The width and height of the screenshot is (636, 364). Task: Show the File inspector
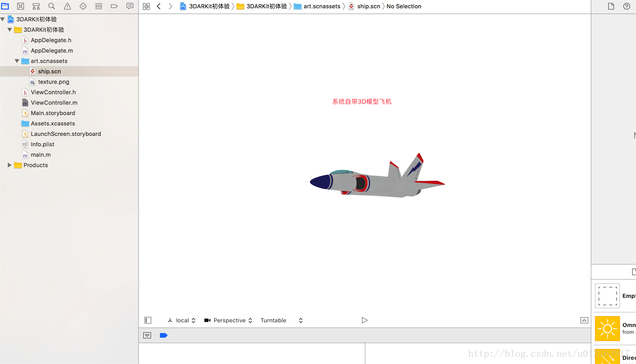pyautogui.click(x=611, y=6)
